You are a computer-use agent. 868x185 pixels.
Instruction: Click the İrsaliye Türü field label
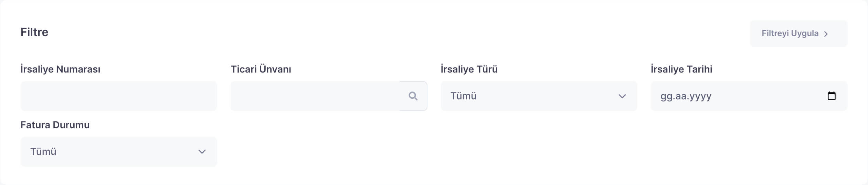pos(469,69)
